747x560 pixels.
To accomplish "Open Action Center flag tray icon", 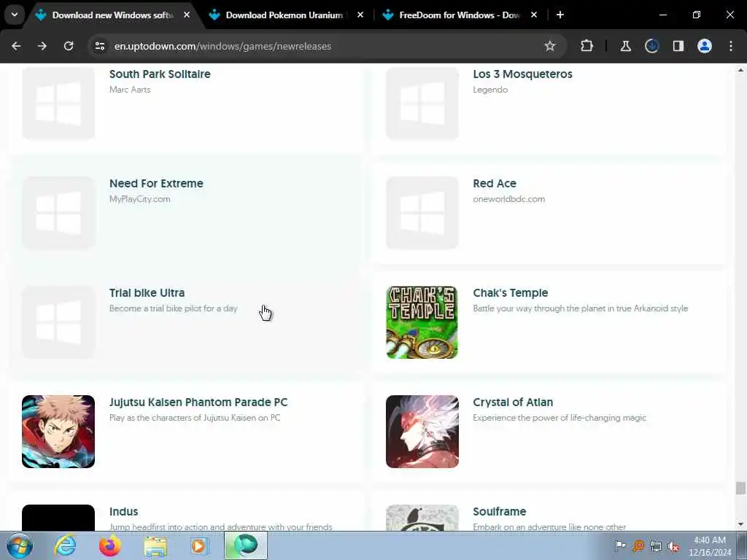I will pos(620,546).
